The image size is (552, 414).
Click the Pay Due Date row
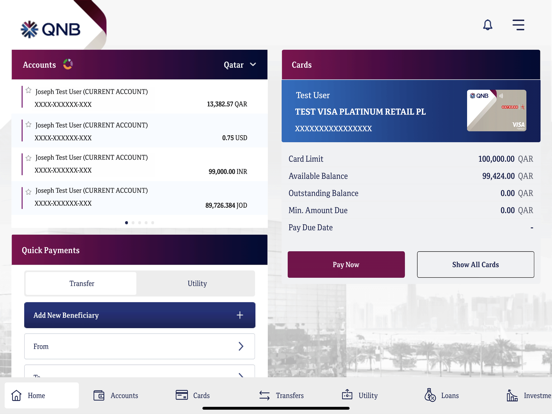(x=411, y=228)
